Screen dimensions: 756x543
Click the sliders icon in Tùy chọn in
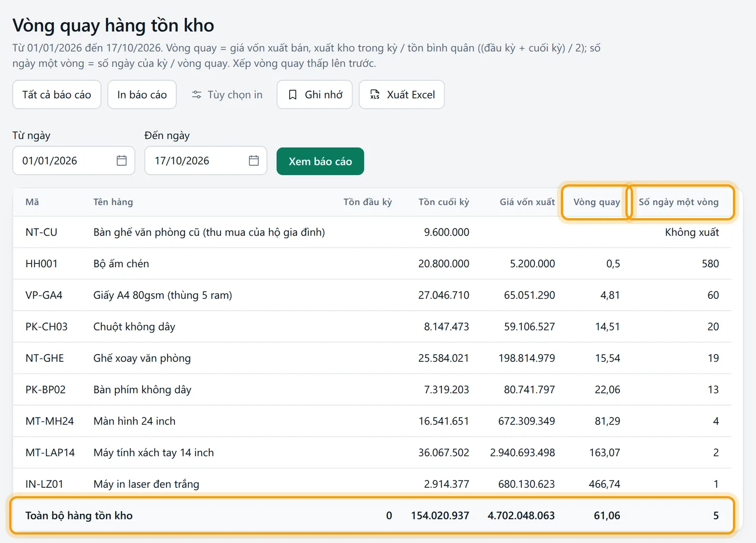197,95
